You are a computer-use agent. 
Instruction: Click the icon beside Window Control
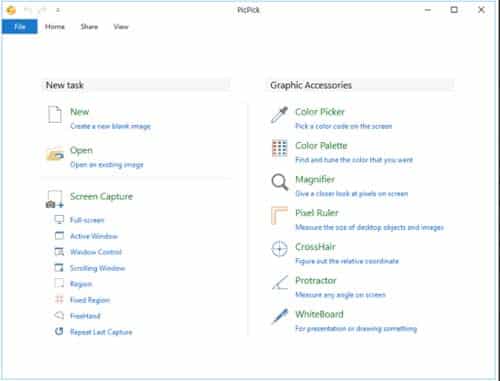pos(59,252)
